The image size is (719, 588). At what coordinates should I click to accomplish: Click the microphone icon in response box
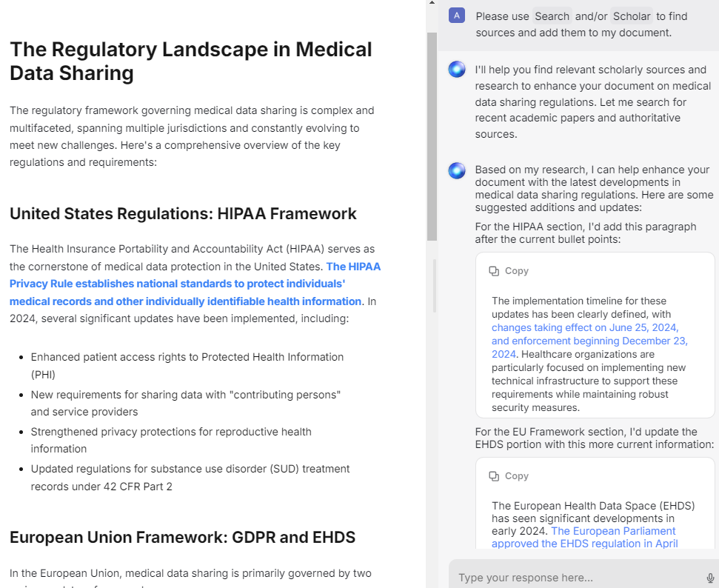point(710,578)
